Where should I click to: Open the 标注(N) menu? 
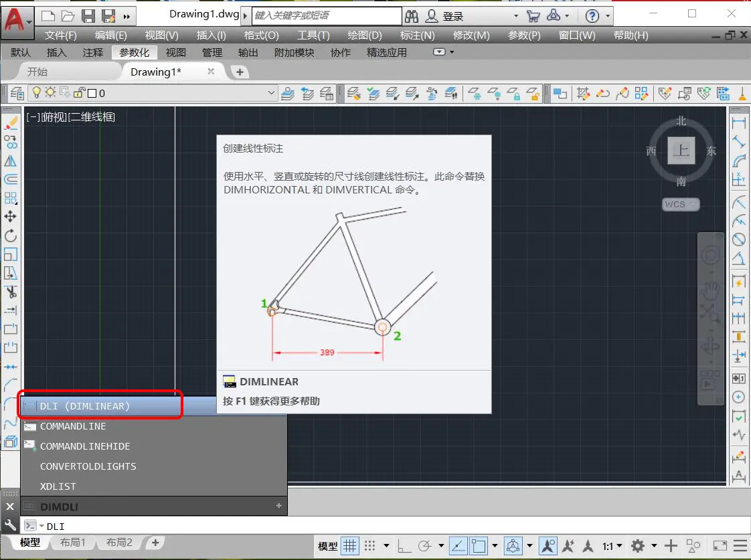click(417, 35)
